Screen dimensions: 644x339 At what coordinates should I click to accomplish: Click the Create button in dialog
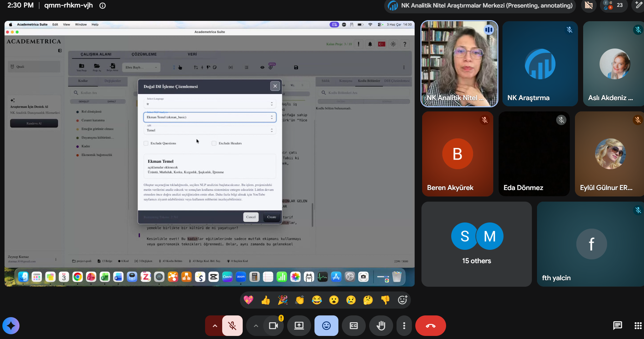pos(272,217)
